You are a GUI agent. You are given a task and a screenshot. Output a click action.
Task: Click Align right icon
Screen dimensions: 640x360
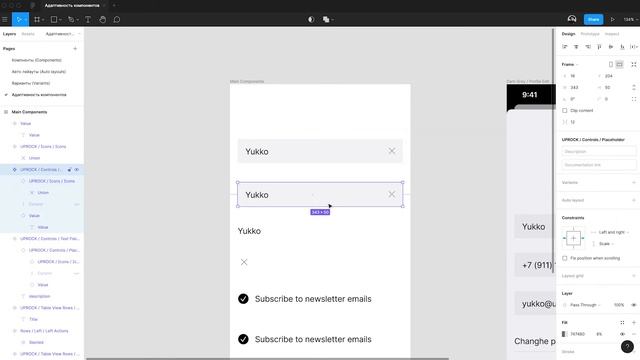click(x=588, y=47)
